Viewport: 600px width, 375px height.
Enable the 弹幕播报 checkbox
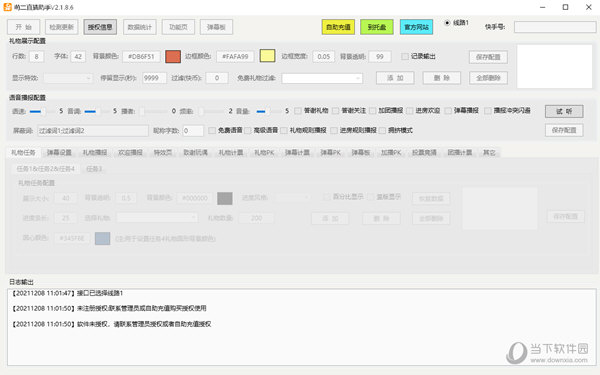[x=448, y=111]
